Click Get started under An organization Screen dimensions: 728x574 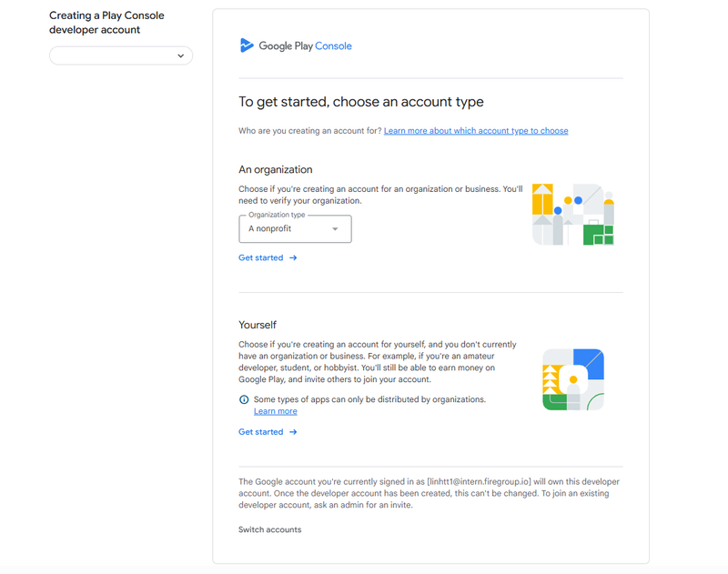point(261,257)
